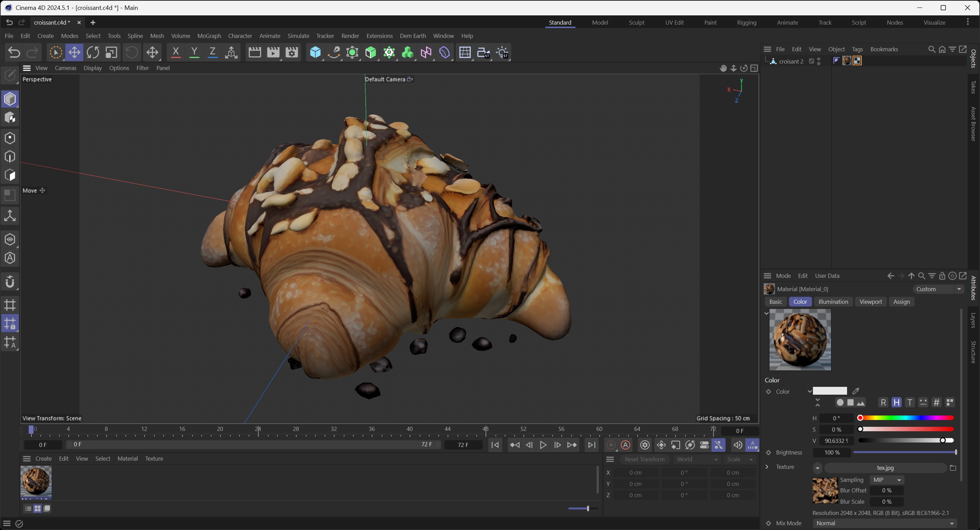
Task: Select the Rotate tool in toolbar
Action: [x=93, y=53]
